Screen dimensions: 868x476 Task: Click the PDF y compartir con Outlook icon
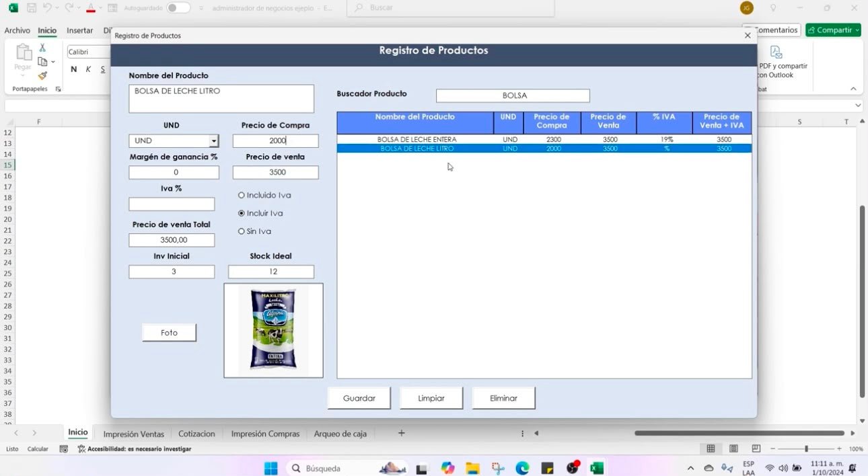click(776, 52)
